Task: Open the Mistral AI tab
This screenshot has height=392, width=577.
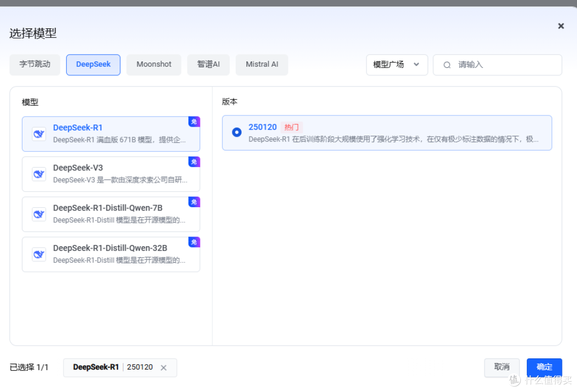Action: point(262,64)
